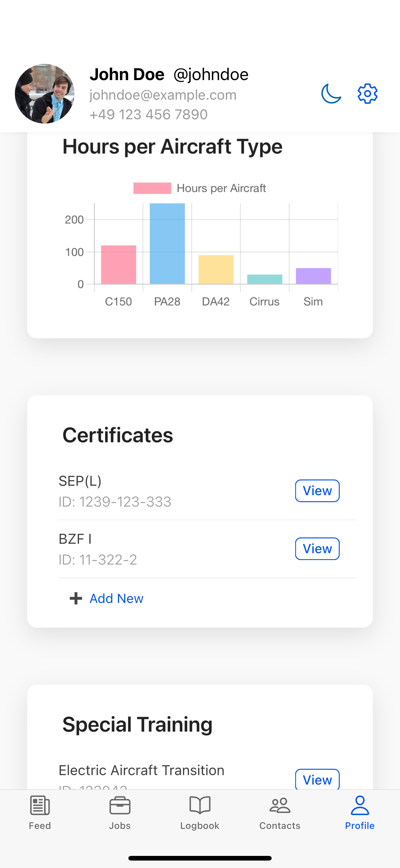
Task: Click the purple Sim bar
Action: click(x=313, y=276)
